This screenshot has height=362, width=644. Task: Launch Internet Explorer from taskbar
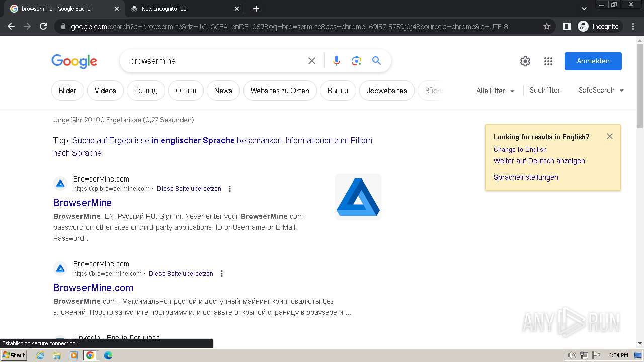(40, 355)
